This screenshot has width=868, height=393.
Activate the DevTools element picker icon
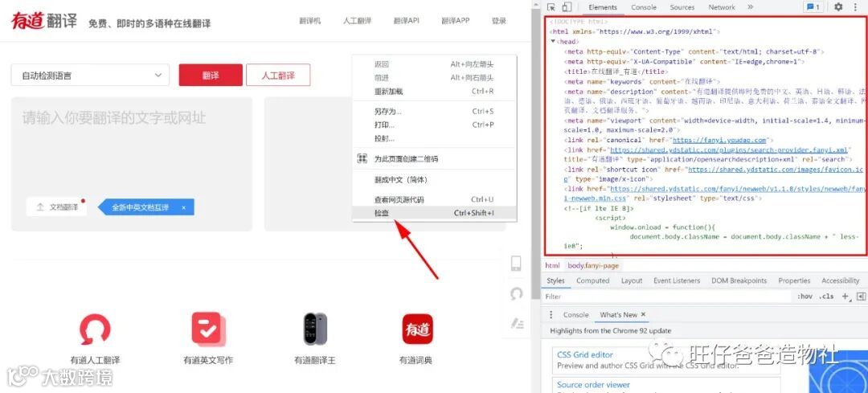pos(551,7)
